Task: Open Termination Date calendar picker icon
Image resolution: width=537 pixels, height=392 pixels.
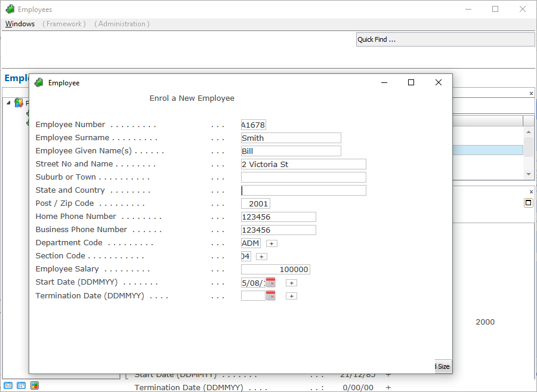Action: (270, 296)
